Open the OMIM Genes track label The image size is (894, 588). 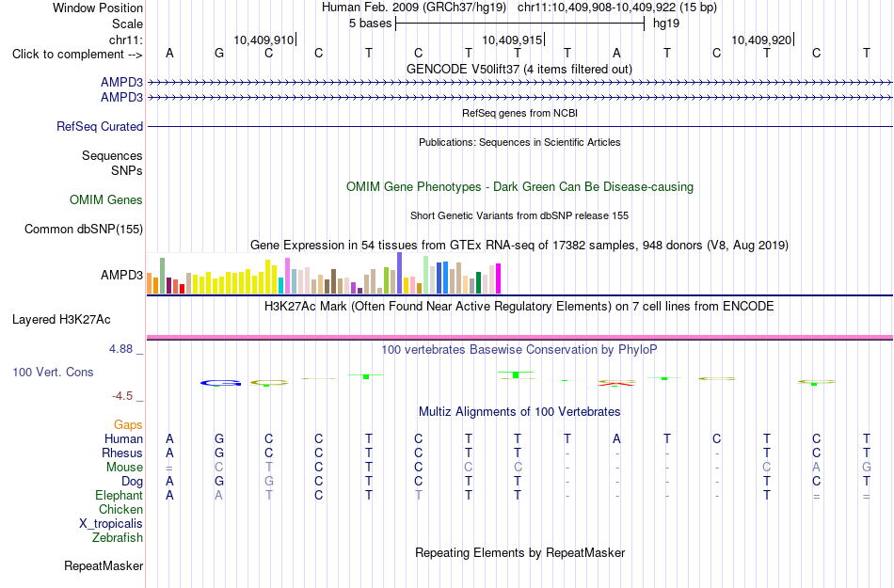tap(106, 200)
